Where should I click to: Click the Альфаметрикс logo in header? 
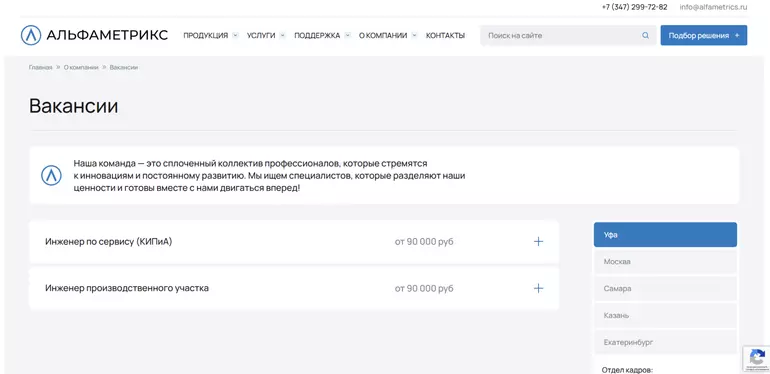pos(94,35)
